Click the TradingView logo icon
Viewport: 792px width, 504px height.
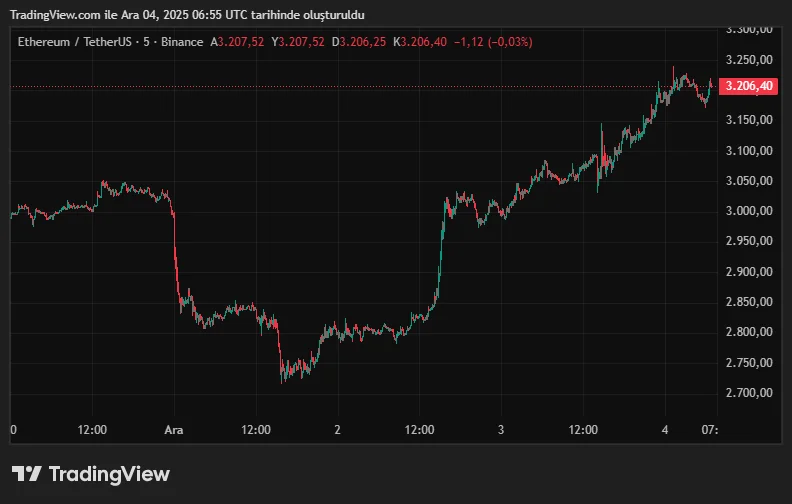pyautogui.click(x=26, y=474)
